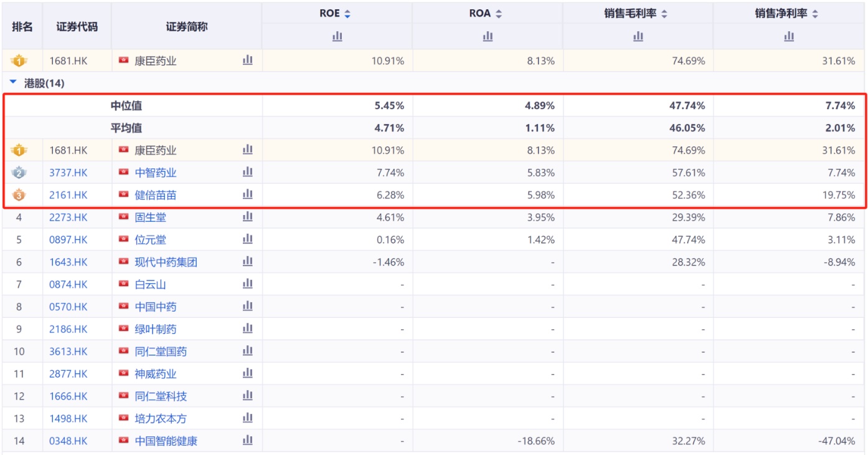
Task: Open stock code link 0570.HK
Action: point(68,307)
